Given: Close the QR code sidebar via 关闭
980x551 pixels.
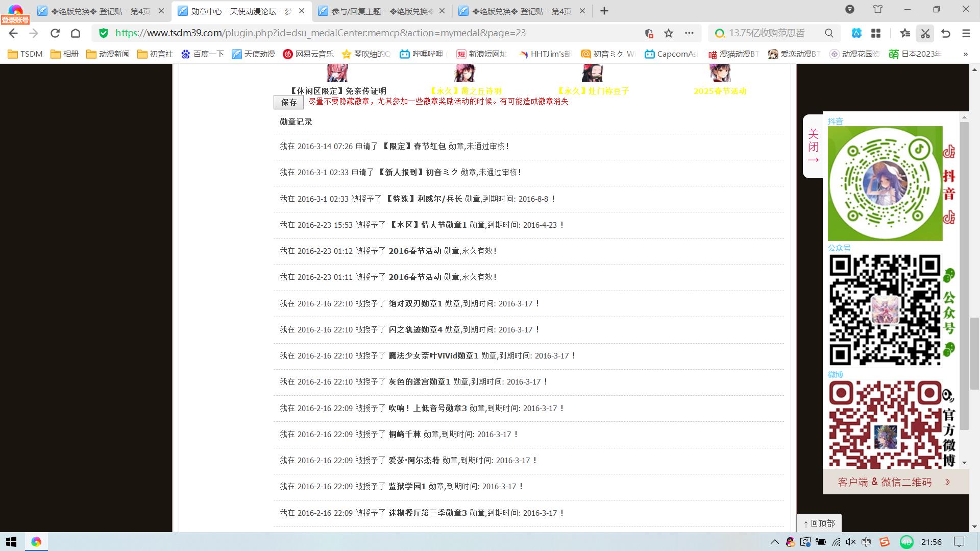Looking at the screenshot, I should point(813,147).
